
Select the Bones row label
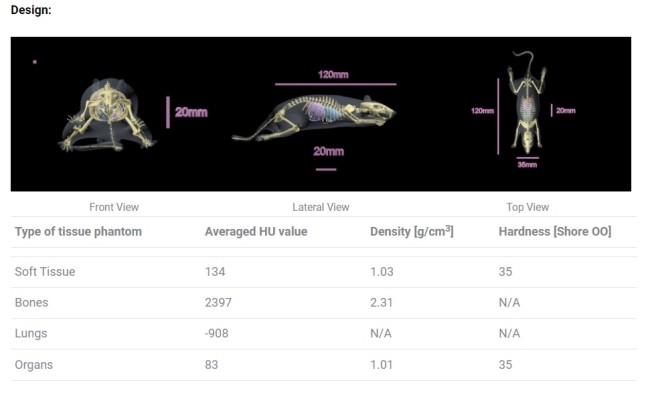click(32, 303)
